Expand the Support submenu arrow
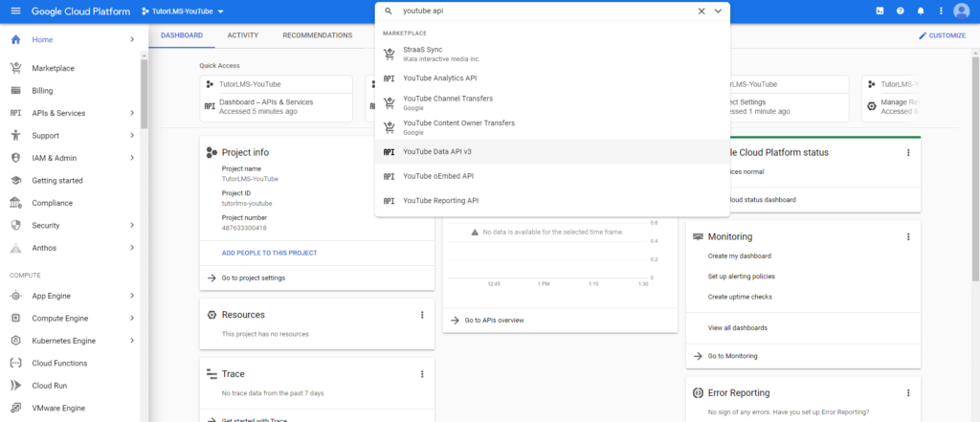The image size is (980, 422). point(132,136)
